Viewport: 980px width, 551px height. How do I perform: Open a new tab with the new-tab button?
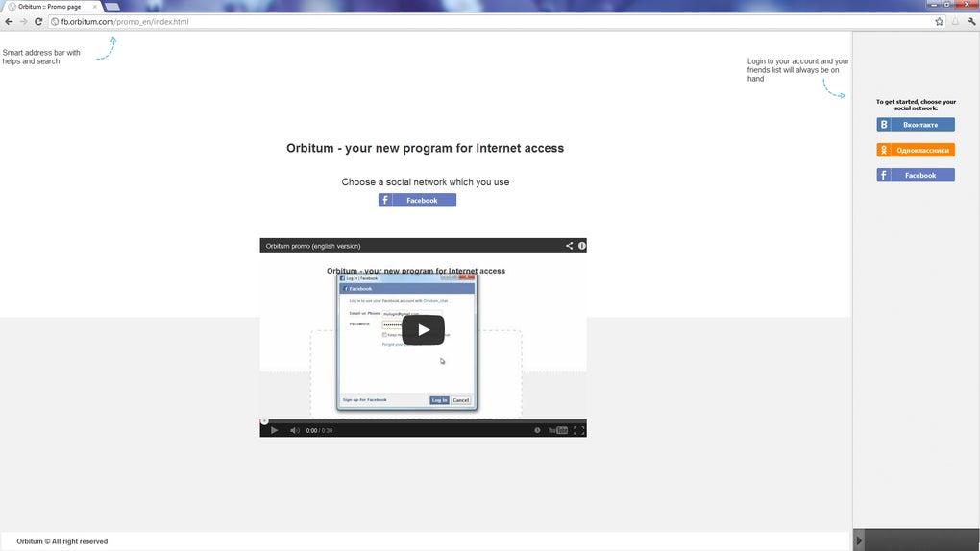pos(111,7)
